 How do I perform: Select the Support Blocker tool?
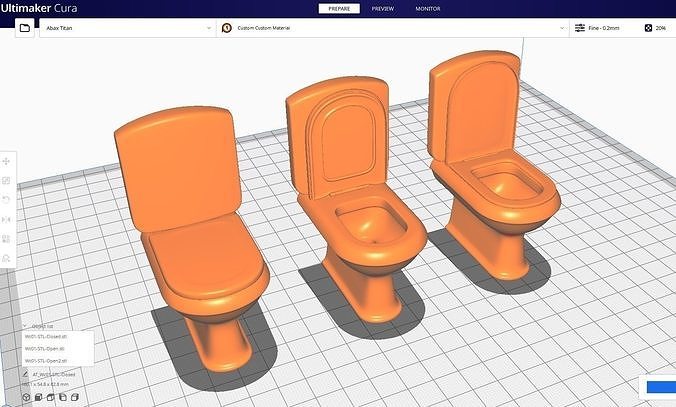point(6,258)
